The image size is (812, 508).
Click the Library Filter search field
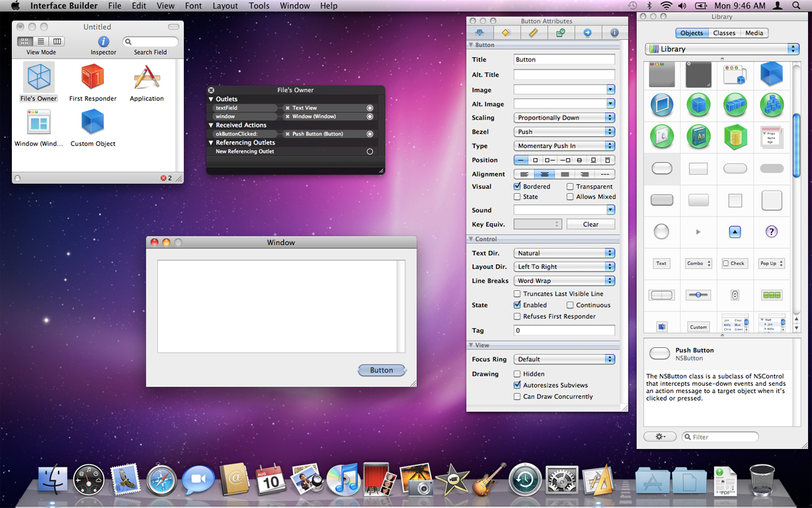click(720, 437)
